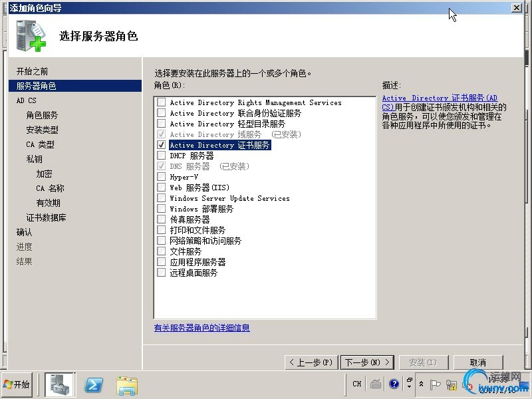Tick the 打印和文件服务 checkbox
This screenshot has height=399, width=532.
pyautogui.click(x=162, y=229)
